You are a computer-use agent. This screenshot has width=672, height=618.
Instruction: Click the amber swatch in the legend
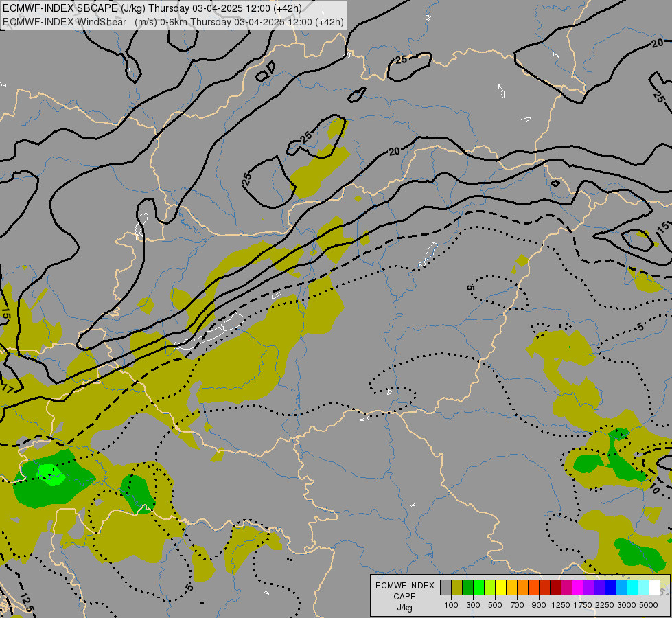(x=511, y=588)
